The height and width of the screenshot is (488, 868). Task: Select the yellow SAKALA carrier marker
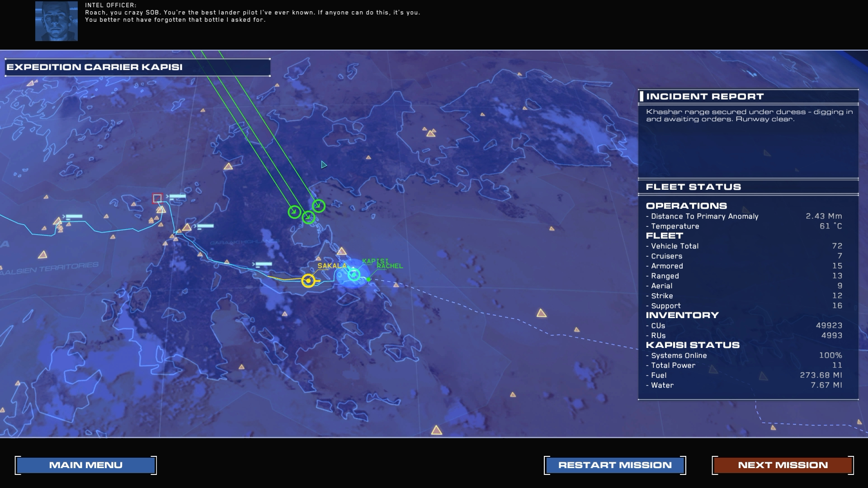[308, 281]
